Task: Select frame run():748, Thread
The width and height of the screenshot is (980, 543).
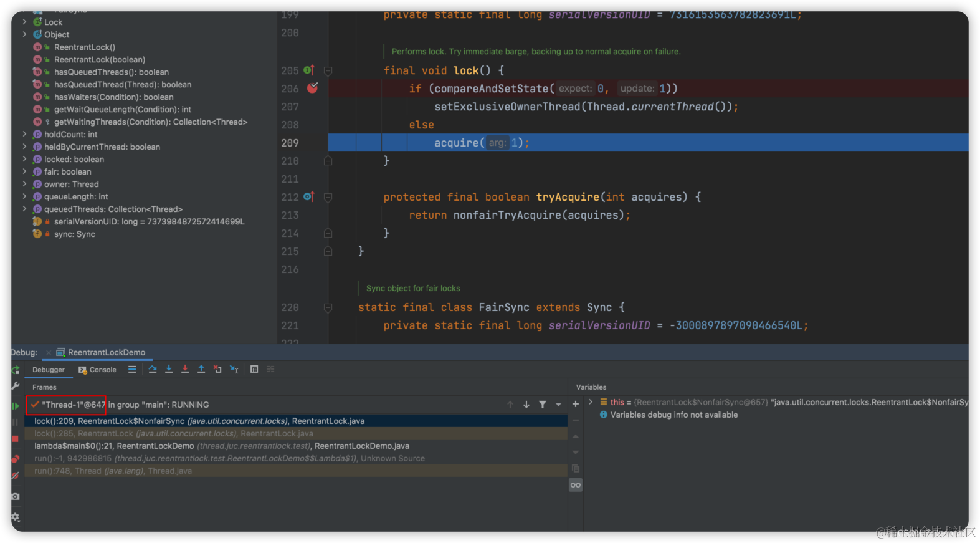Action: [x=296, y=471]
